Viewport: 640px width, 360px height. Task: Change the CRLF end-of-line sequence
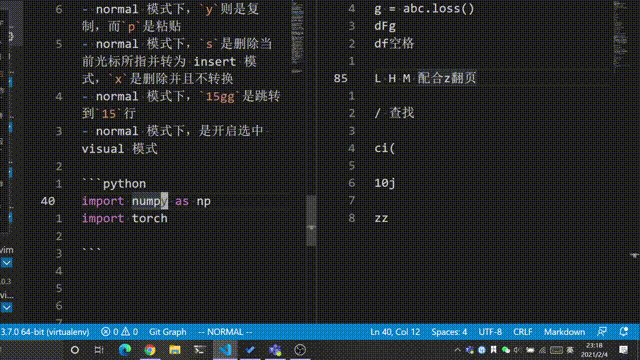pyautogui.click(x=522, y=332)
